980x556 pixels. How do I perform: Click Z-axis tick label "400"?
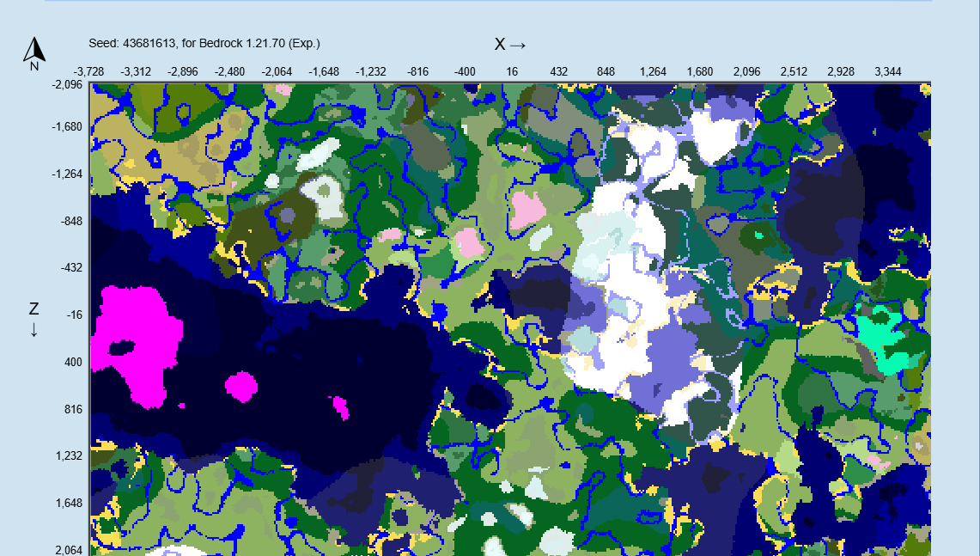(73, 362)
